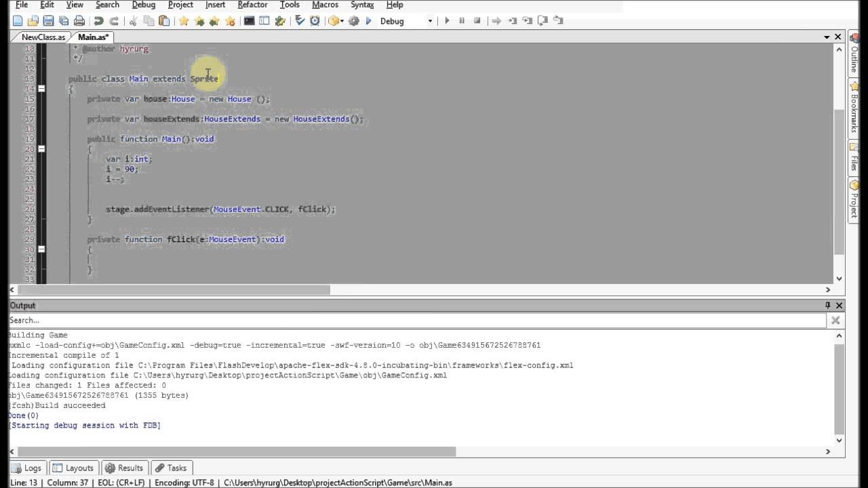This screenshot has width=868, height=488.
Task: Collapse the fClick function fold at line 30
Action: (x=41, y=249)
